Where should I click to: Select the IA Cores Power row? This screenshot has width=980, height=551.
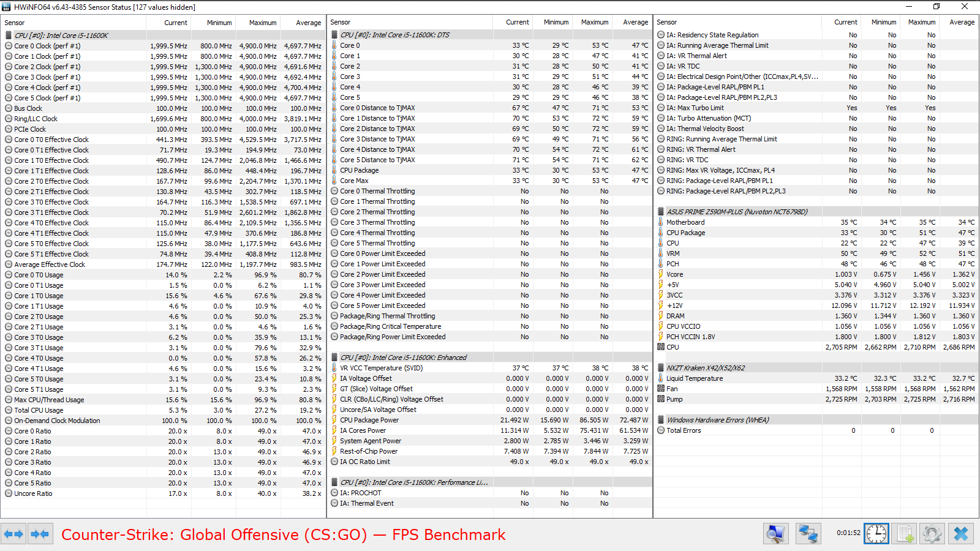489,430
